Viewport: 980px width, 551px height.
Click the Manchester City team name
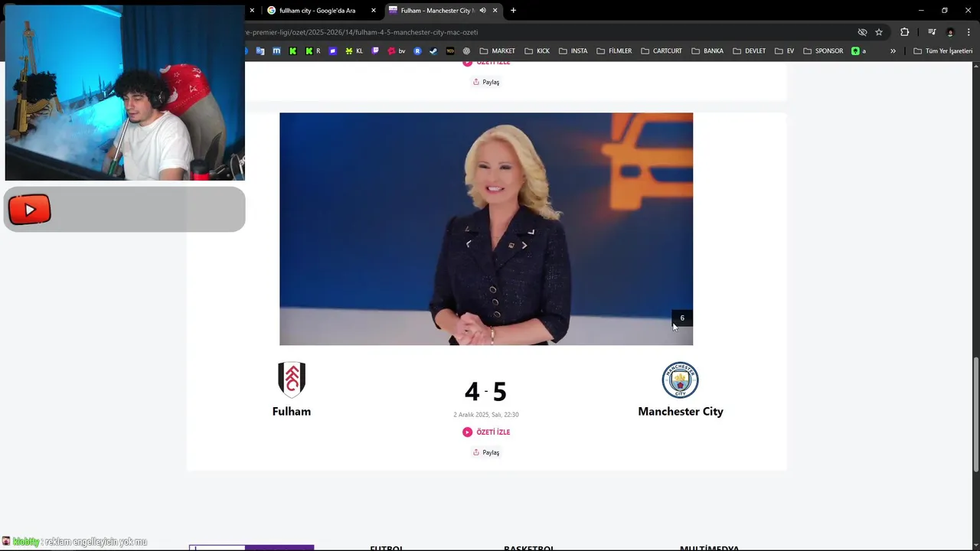tap(681, 412)
